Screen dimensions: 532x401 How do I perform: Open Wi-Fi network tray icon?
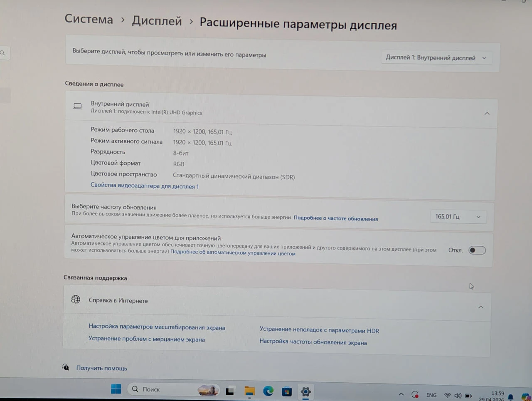448,395
